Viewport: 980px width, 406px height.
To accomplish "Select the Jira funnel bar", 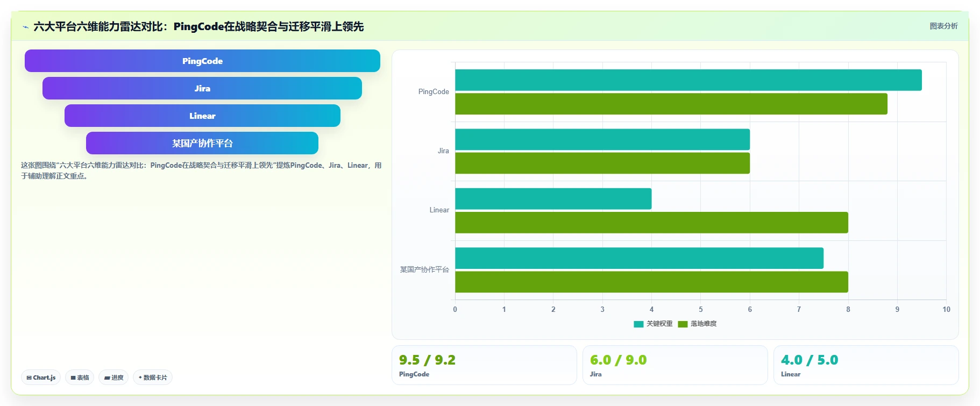I will 202,88.
